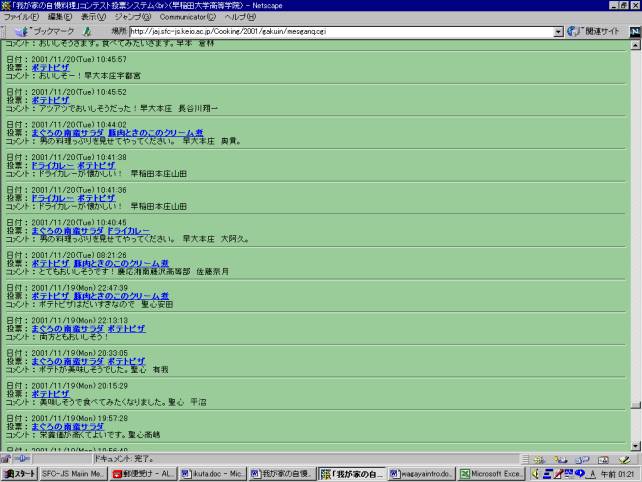Viewport: 642px width, 482px height.
Task: Click the scrollbar up arrow
Action: pyautogui.click(x=635, y=45)
